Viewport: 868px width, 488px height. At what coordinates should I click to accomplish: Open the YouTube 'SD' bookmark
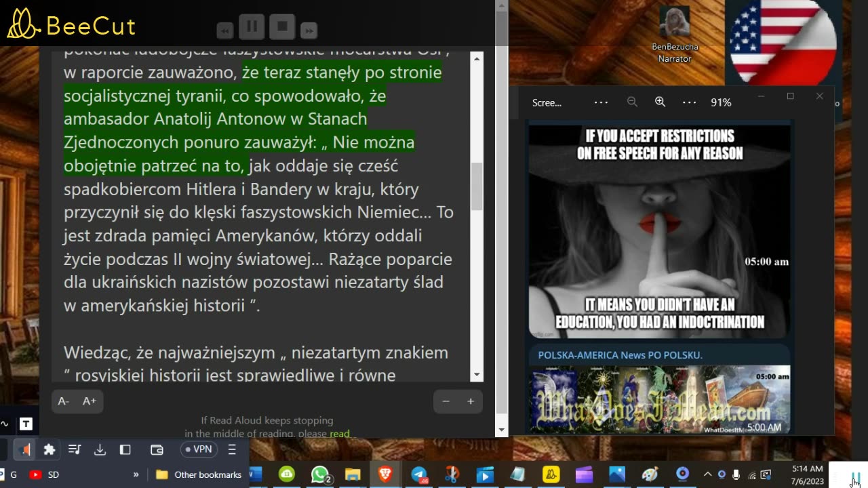(x=45, y=474)
